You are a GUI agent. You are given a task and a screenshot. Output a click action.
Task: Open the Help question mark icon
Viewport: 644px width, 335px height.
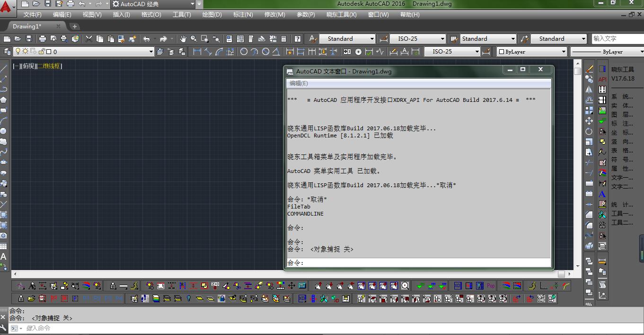pyautogui.click(x=298, y=39)
